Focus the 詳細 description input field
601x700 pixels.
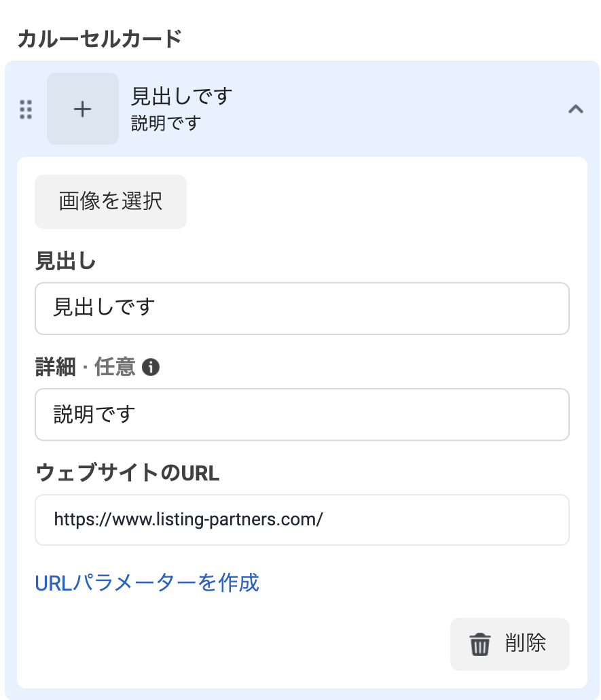coord(302,415)
